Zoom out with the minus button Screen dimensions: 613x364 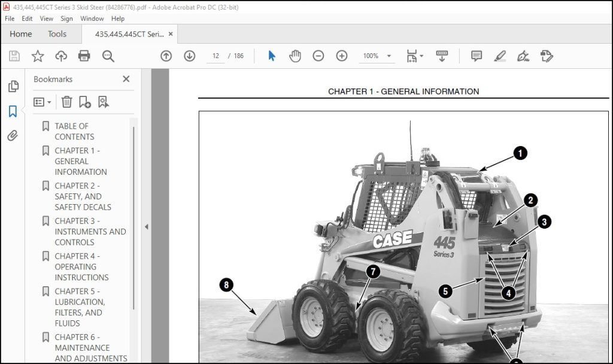point(318,56)
